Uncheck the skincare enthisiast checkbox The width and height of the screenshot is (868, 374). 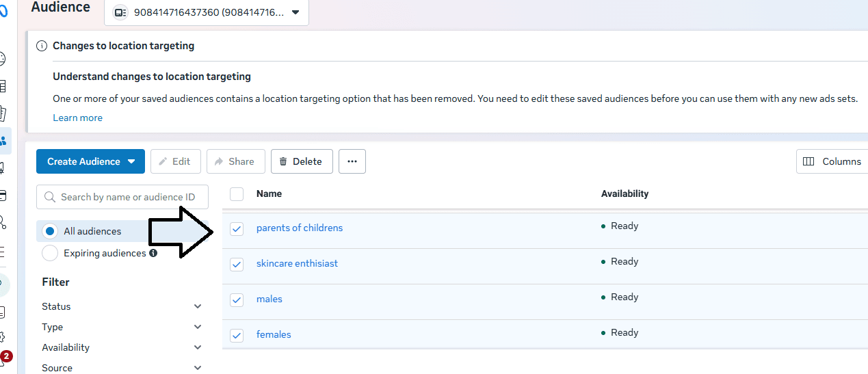237,265
